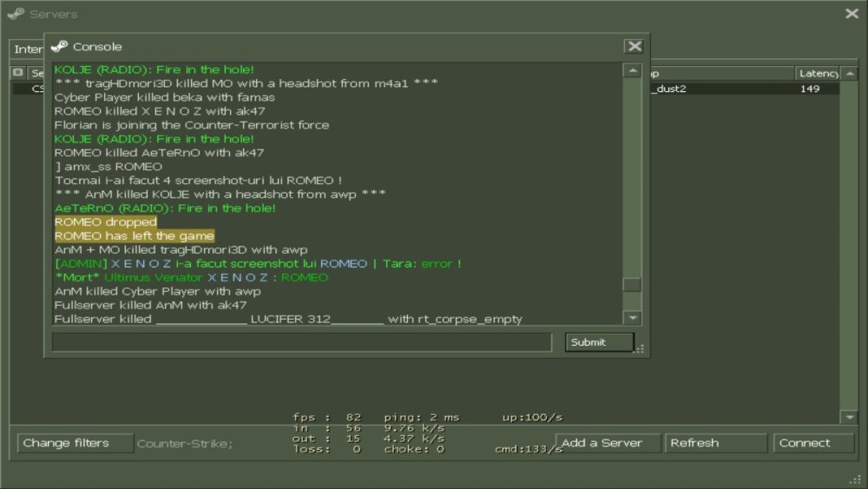Refresh the server list

click(716, 443)
